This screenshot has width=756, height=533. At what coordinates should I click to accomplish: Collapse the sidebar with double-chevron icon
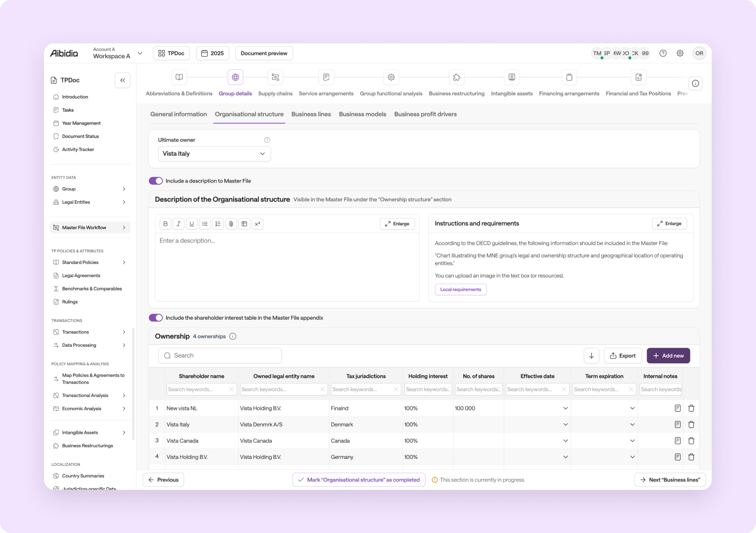click(x=122, y=80)
